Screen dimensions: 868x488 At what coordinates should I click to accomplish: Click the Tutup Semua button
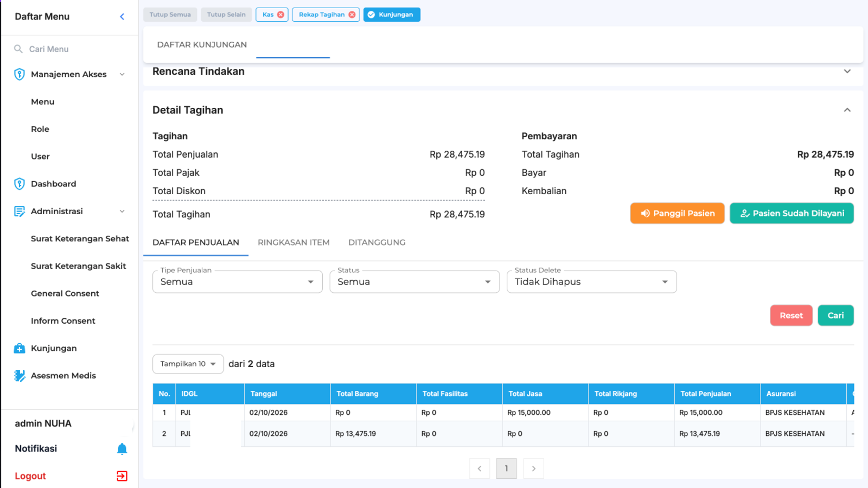(170, 15)
